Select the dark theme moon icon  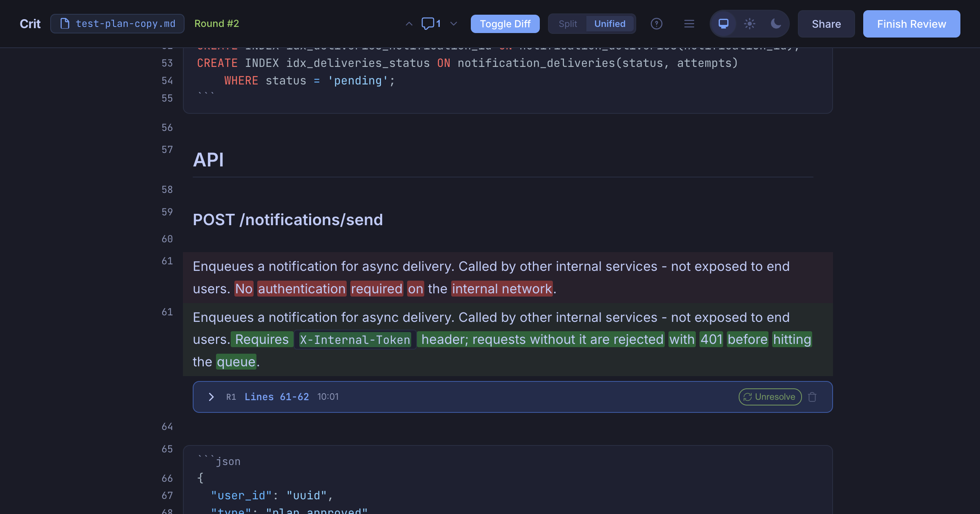(x=776, y=24)
